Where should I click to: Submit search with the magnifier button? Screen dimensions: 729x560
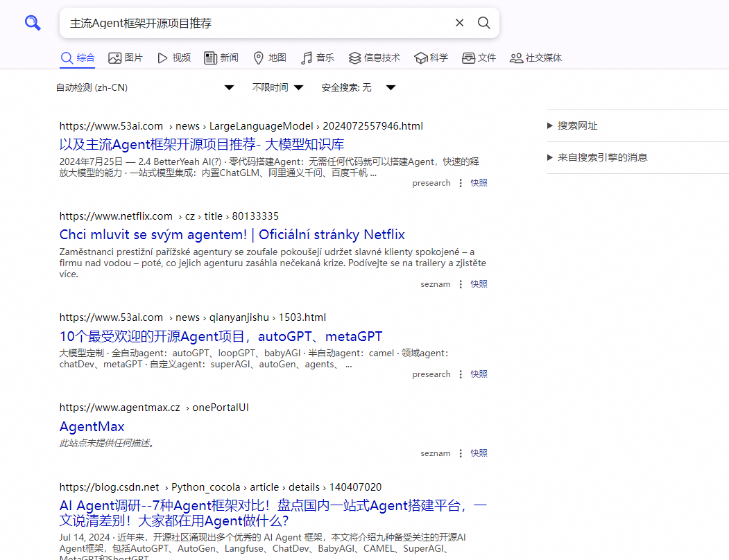point(484,23)
